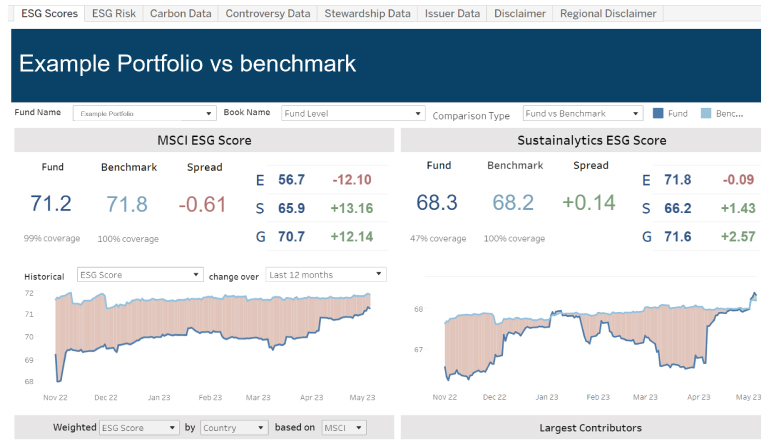Click the light blue Benchmark legend swatch
The height and width of the screenshot is (446, 770).
706,113
